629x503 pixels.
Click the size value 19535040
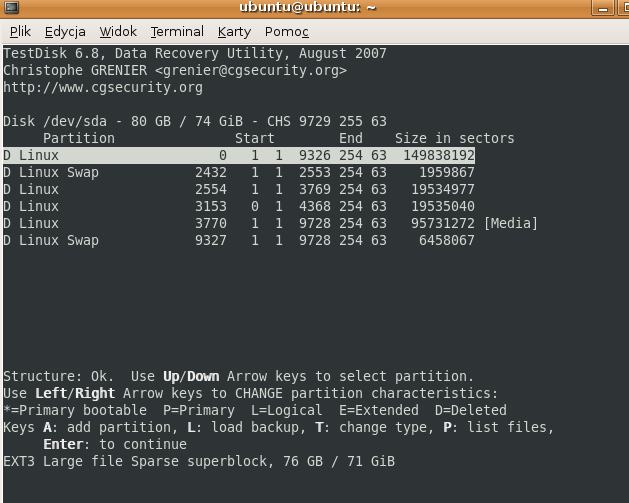(443, 206)
